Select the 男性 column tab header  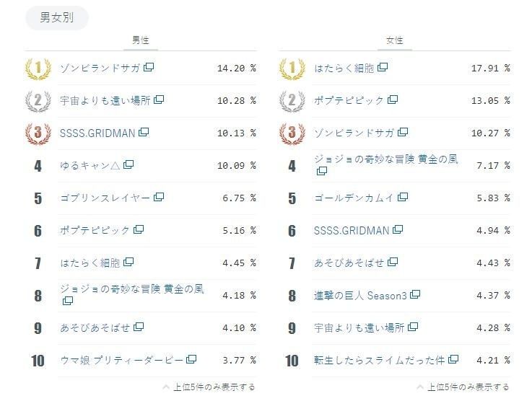[x=140, y=41]
